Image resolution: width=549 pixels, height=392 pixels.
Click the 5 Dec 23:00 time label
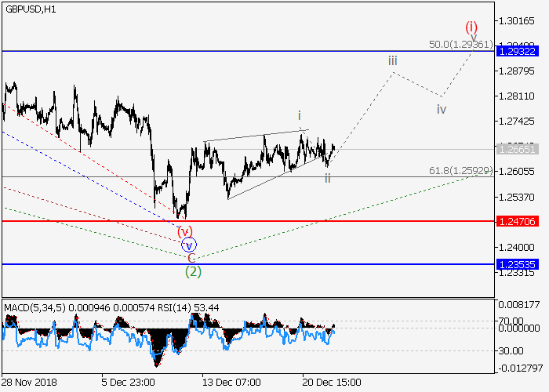128,383
